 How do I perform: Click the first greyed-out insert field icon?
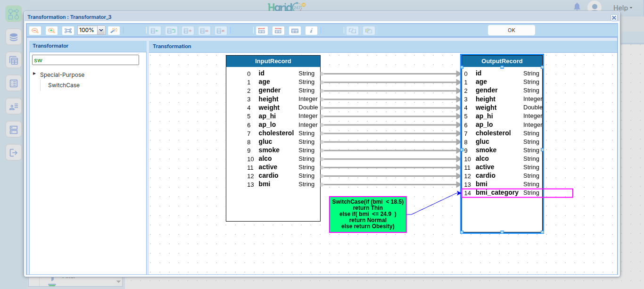click(x=155, y=30)
